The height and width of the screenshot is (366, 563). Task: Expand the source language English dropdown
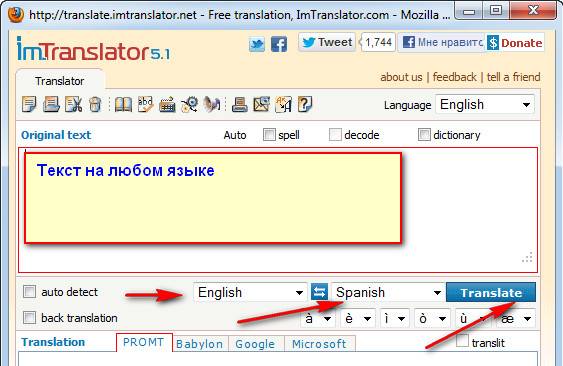click(x=250, y=292)
